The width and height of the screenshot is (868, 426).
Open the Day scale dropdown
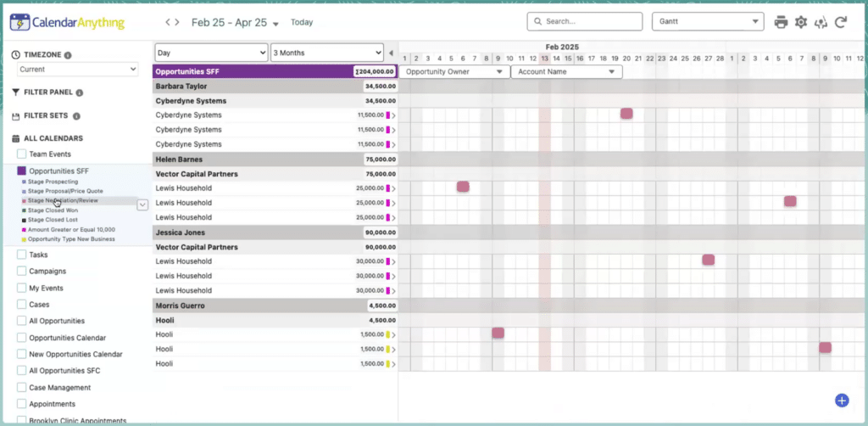pos(211,53)
